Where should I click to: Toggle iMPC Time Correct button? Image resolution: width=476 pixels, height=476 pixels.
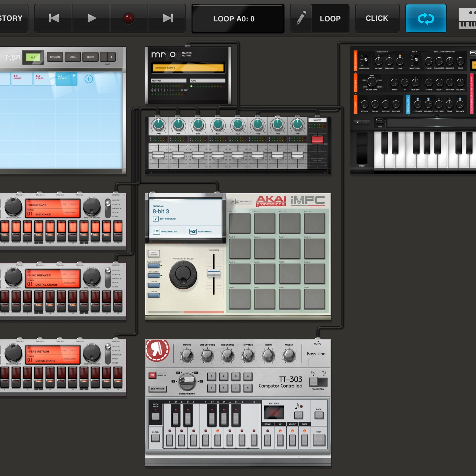click(x=154, y=266)
